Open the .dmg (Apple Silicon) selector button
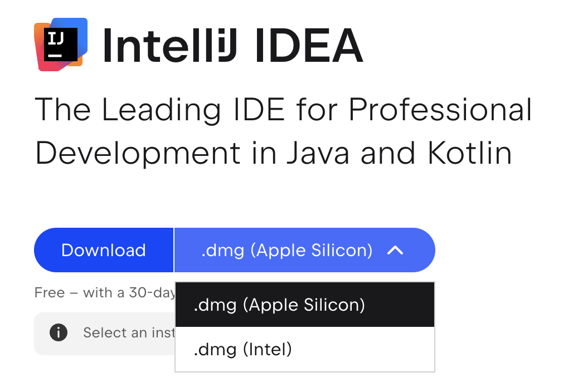Viewport: 573px width, 392px height. (305, 250)
